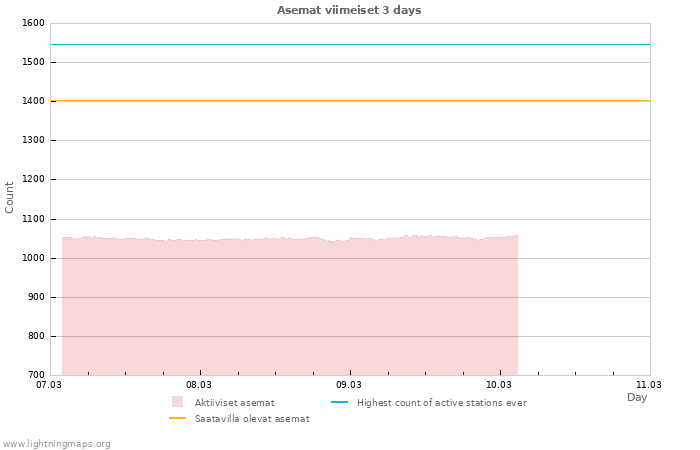
Task: Open the www.lightningmaps.org watermark link
Action: point(57,443)
